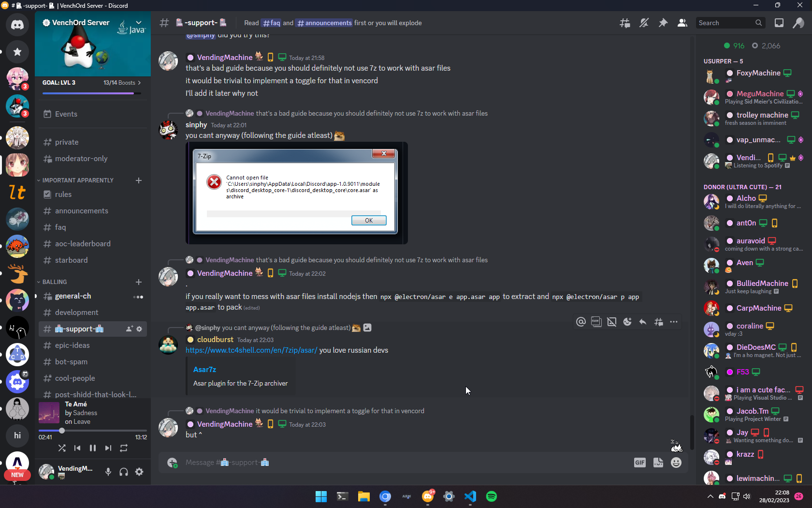Open FoxyMachine in the member list

point(753,75)
